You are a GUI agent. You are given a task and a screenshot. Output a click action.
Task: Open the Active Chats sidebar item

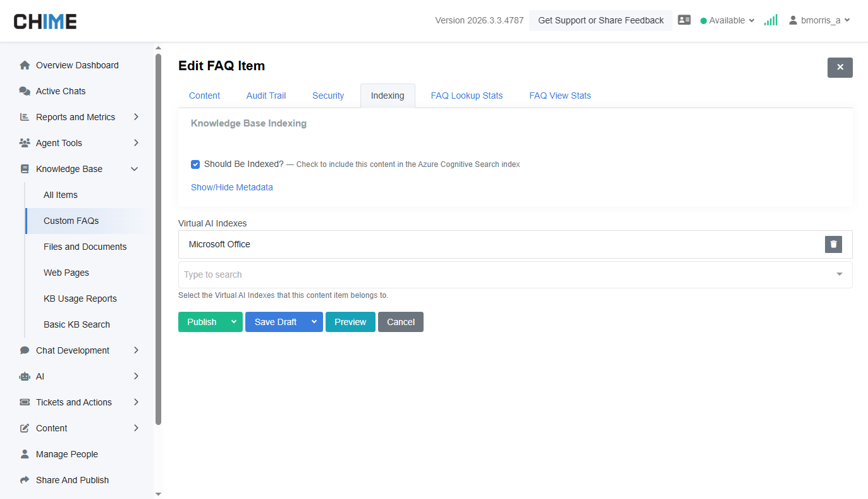[x=61, y=91]
